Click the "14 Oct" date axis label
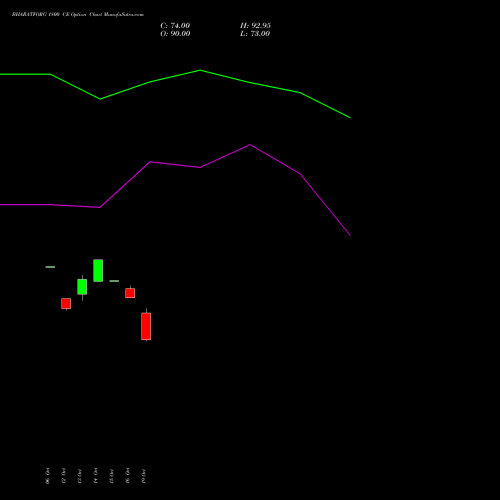Screen dimensions: 500x500 (96, 476)
